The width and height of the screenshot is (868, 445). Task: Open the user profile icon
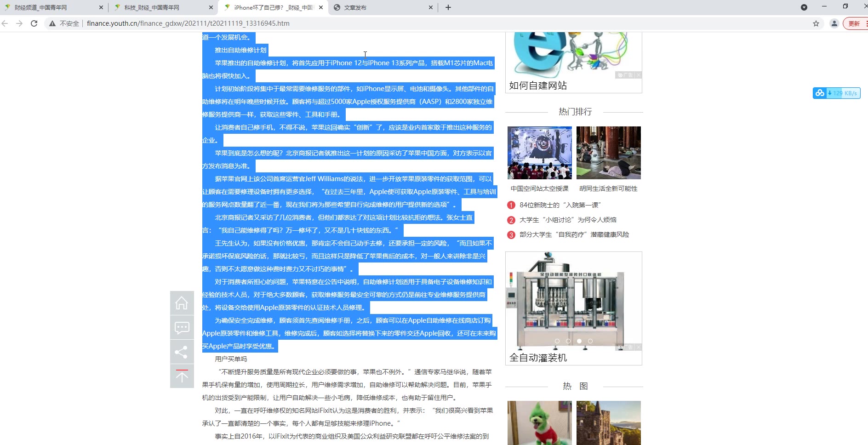(834, 23)
